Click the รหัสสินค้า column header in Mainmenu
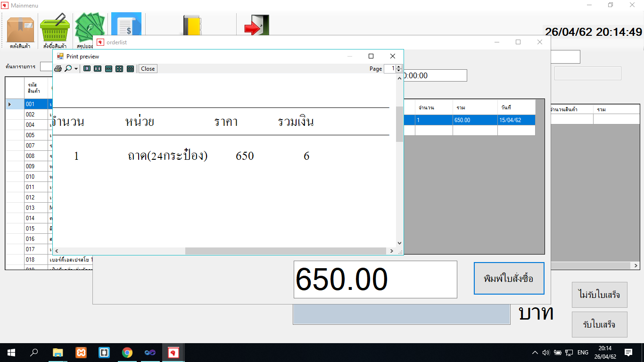 click(36, 88)
